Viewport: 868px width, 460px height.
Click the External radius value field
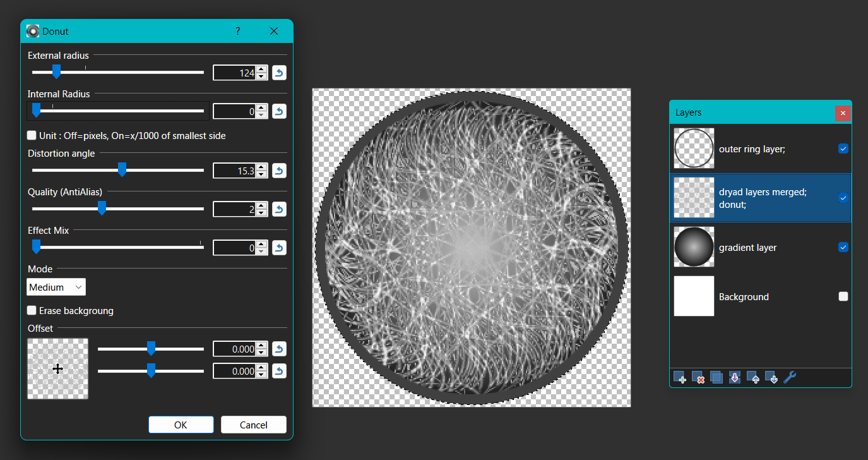pyautogui.click(x=235, y=73)
